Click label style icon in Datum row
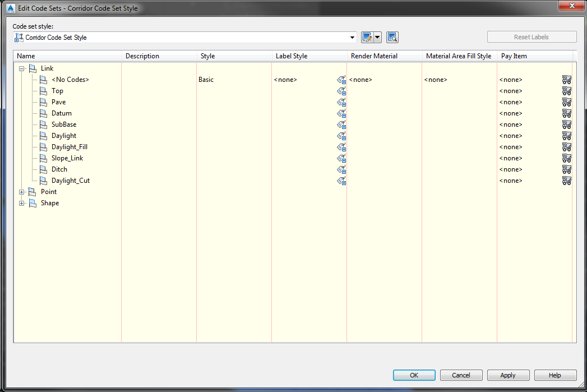Image resolution: width=587 pixels, height=392 pixels. 341,113
